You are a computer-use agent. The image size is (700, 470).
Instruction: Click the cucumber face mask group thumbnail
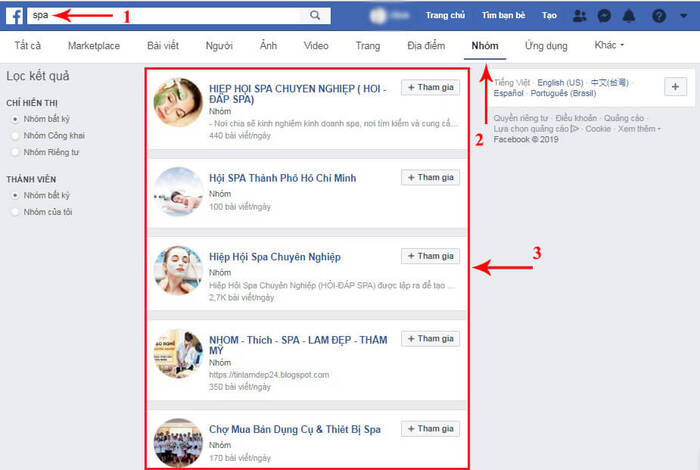(178, 102)
